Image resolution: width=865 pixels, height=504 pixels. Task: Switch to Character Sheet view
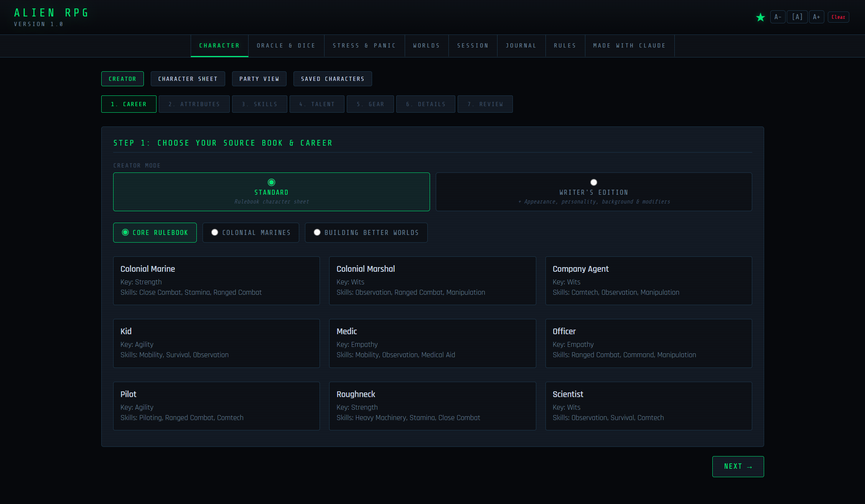pos(188,79)
